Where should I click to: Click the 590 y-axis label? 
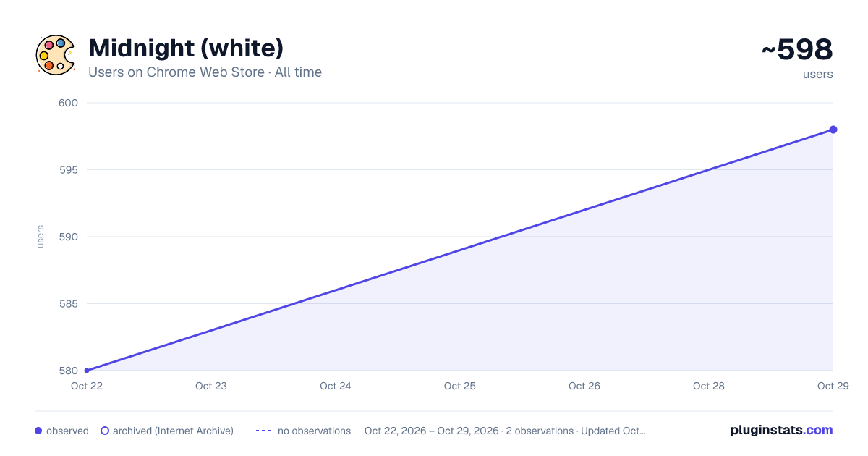(68, 237)
